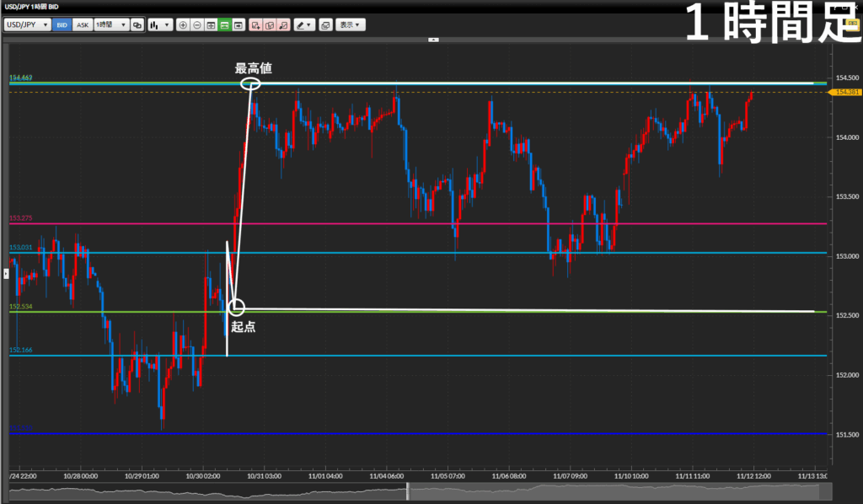Zoom in the chart with plus icon
Viewport: 863px width, 504px height.
(x=184, y=25)
